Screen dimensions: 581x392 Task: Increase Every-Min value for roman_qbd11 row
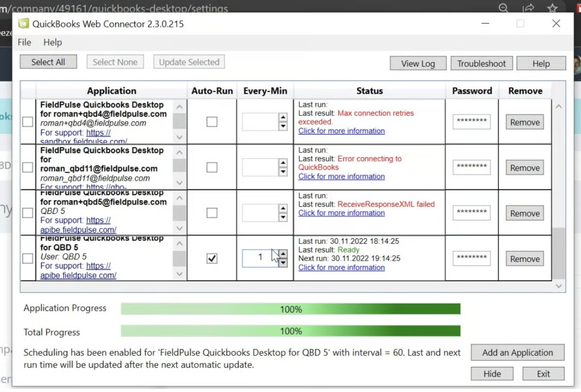pos(283,163)
